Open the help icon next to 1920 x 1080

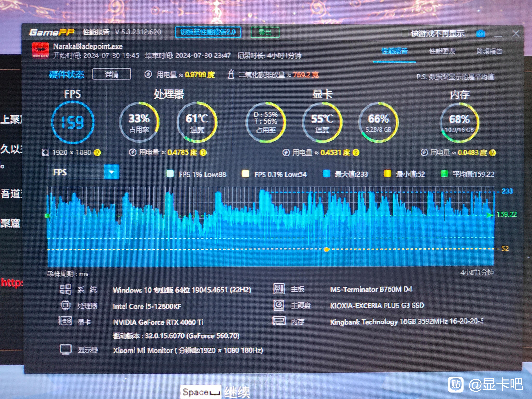(x=97, y=152)
